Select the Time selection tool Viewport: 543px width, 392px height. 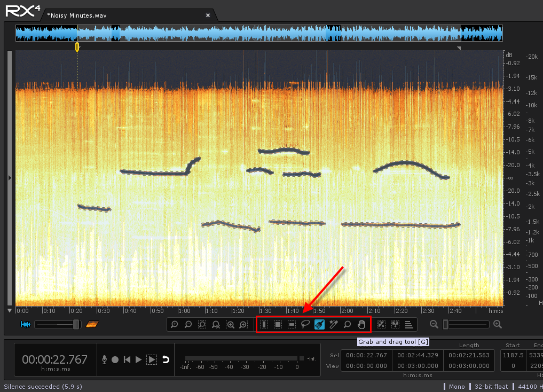coord(264,325)
